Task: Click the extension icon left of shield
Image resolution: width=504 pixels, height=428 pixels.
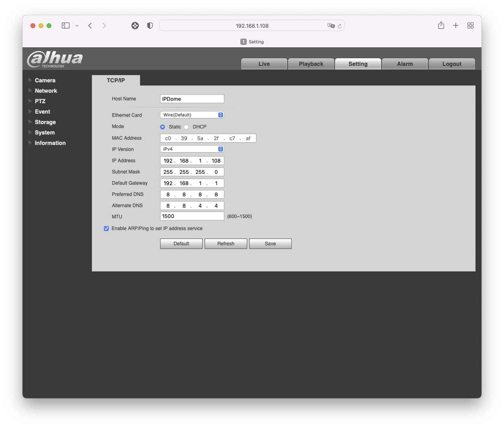Action: pos(135,26)
